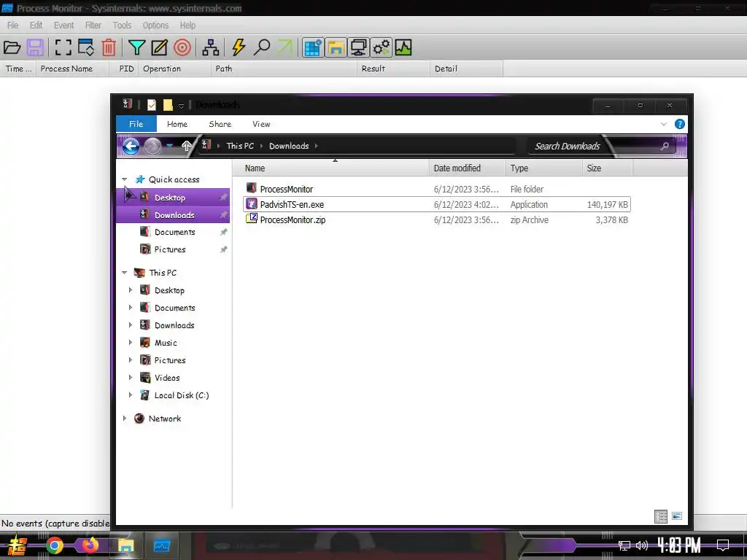
Task: Click the Process Name column header
Action: point(71,69)
